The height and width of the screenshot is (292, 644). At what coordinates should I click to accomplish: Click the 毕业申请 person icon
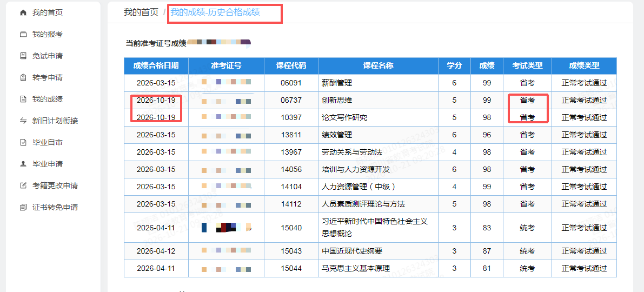pyautogui.click(x=23, y=164)
